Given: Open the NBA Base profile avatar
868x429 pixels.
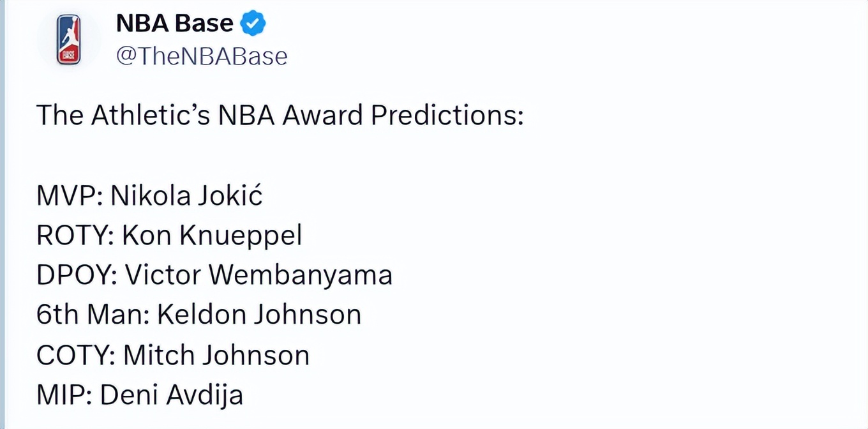Looking at the screenshot, I should pos(68,40).
